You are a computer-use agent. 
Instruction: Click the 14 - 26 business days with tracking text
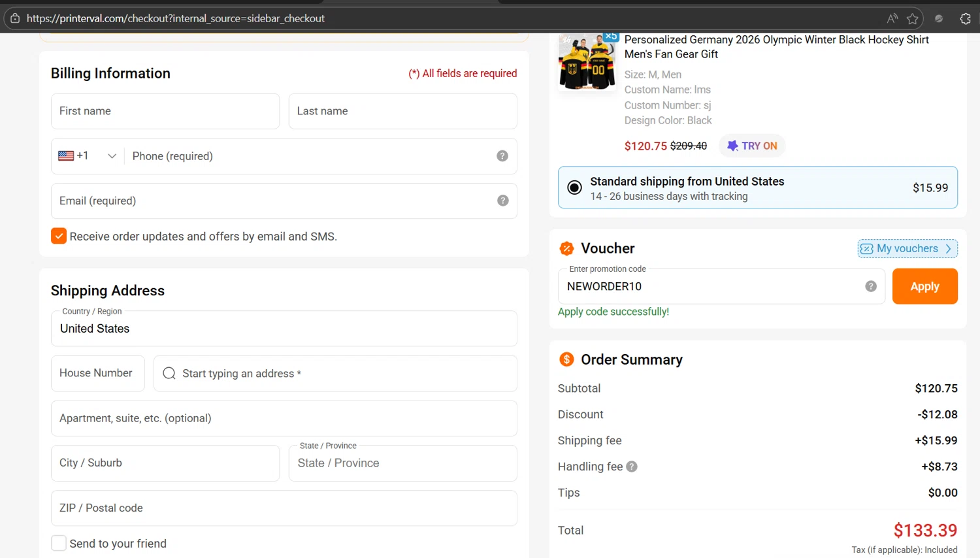(x=669, y=196)
